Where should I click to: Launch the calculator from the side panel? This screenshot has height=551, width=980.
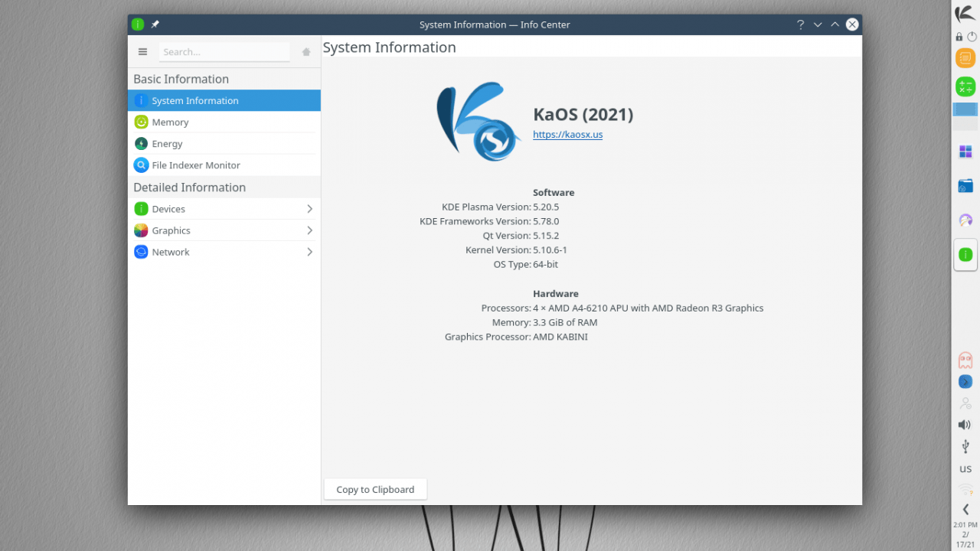(x=965, y=86)
